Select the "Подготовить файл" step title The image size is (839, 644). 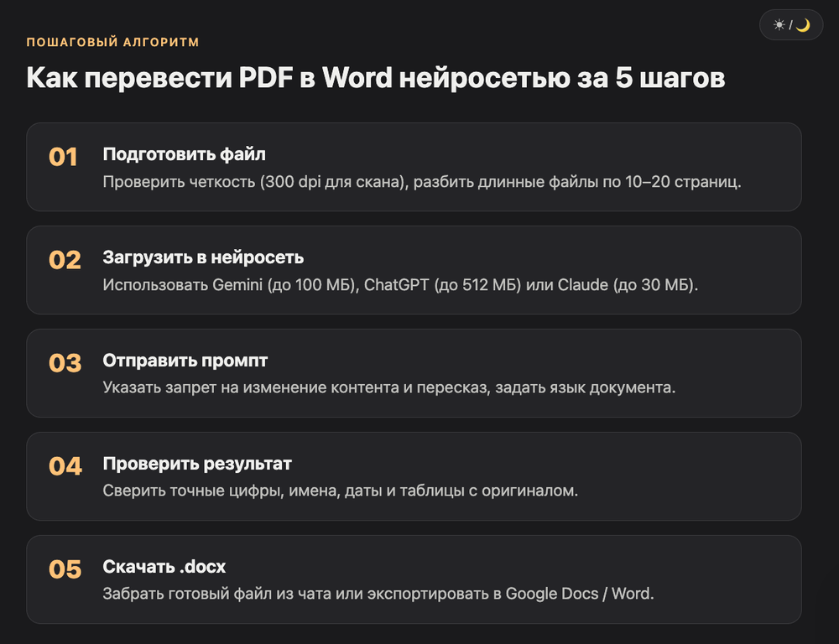pos(184,154)
